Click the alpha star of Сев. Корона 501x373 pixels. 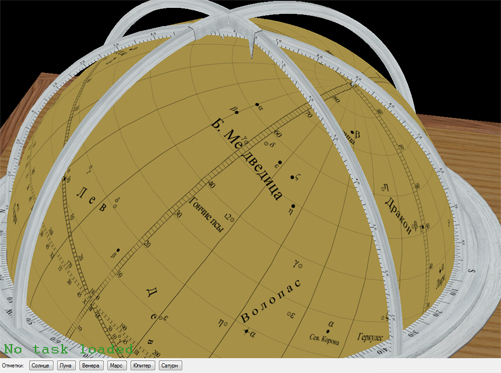click(x=328, y=331)
